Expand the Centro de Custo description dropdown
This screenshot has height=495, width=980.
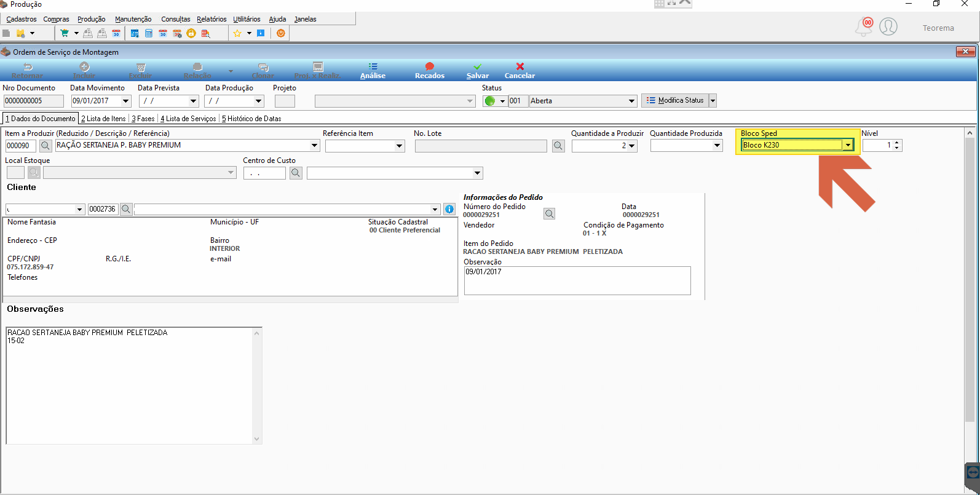pos(477,173)
